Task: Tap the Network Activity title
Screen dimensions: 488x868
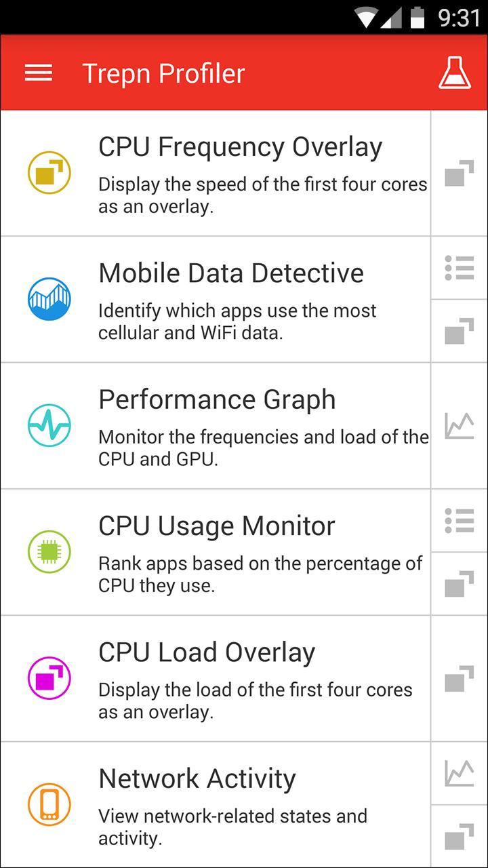Action: pos(197,778)
